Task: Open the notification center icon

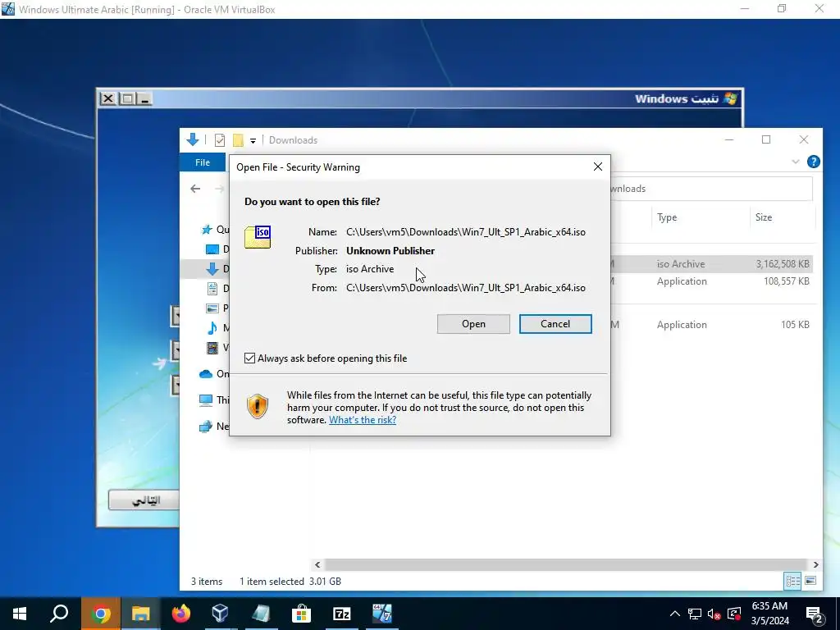Action: pyautogui.click(x=815, y=614)
